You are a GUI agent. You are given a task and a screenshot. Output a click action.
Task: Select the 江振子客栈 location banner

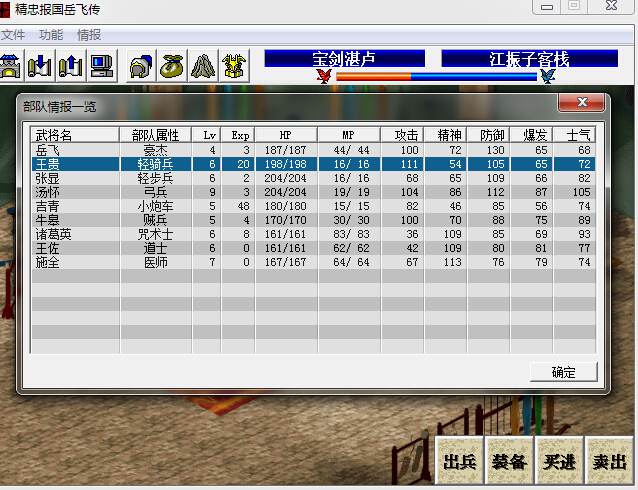click(529, 59)
